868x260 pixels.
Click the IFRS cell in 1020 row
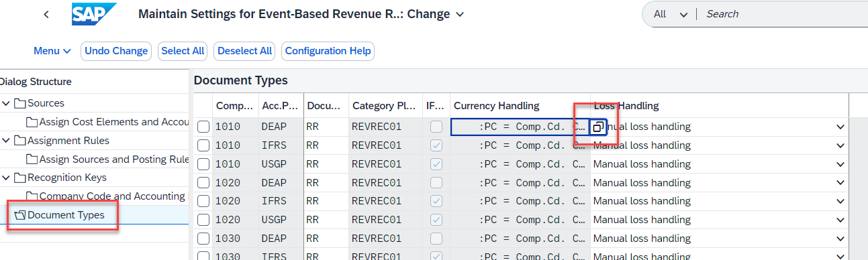click(x=281, y=202)
